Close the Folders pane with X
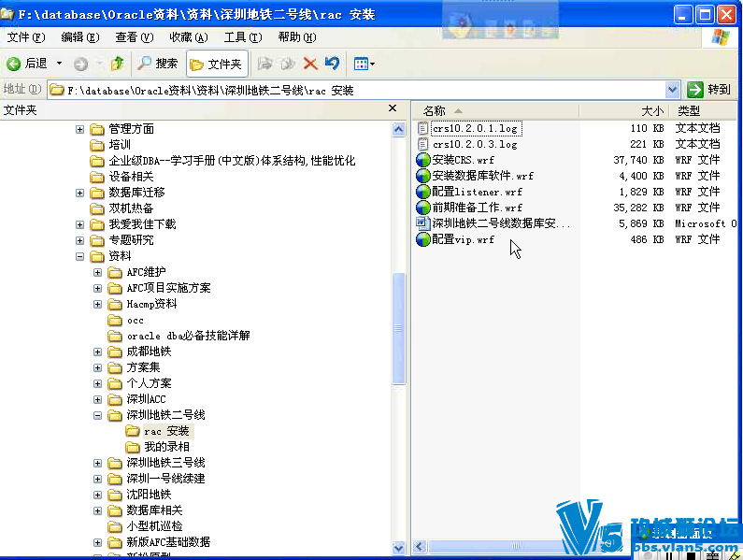This screenshot has width=743, height=560. (x=393, y=108)
